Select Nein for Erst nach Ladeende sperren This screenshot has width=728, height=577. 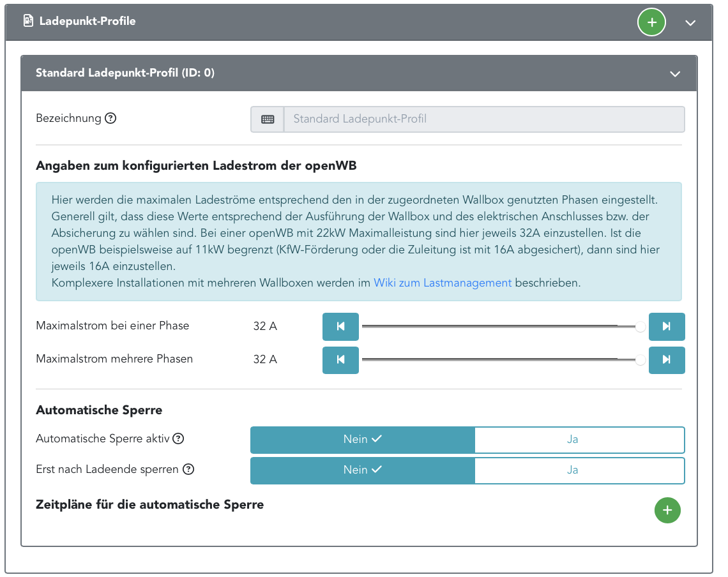click(362, 470)
